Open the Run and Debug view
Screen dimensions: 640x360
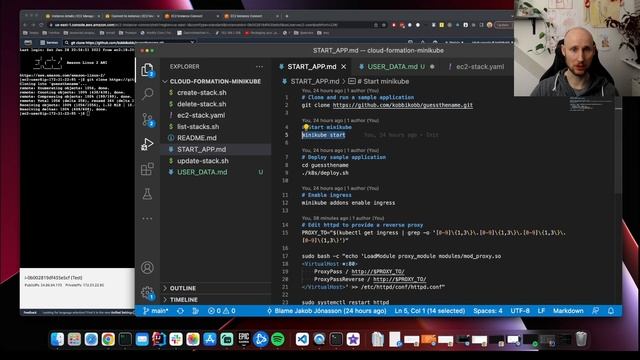pos(147,144)
